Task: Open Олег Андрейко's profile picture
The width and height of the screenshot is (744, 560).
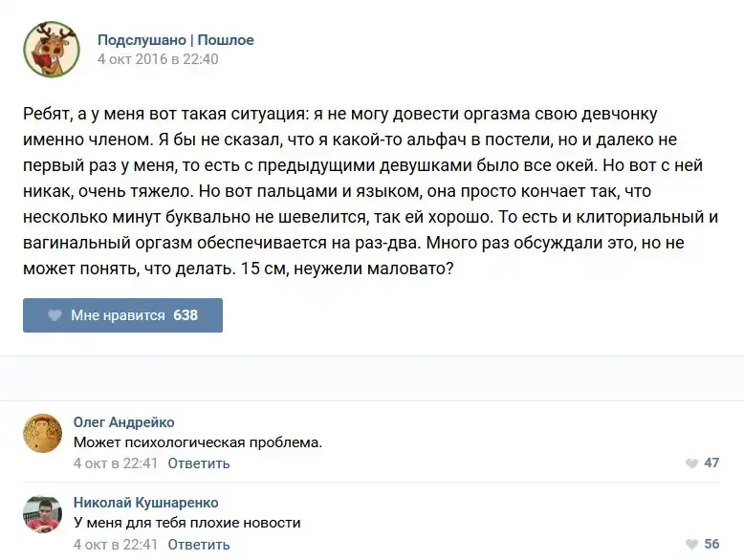Action: tap(43, 433)
